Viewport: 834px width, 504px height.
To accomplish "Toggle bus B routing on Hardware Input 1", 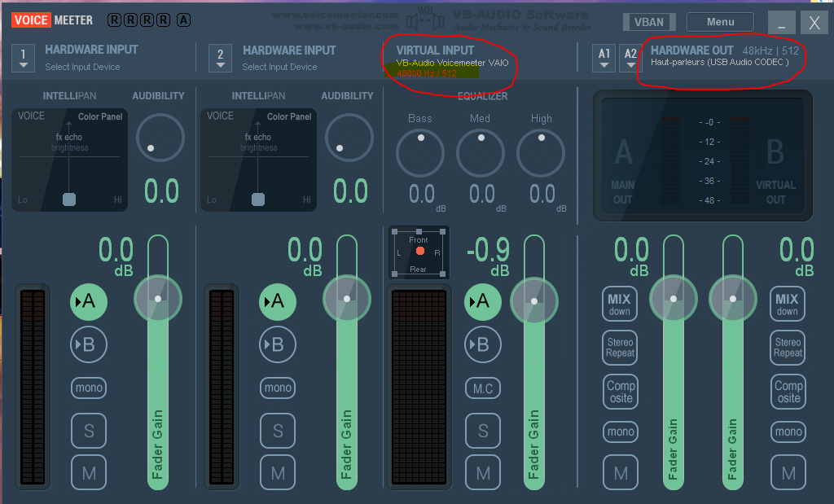I will [89, 344].
